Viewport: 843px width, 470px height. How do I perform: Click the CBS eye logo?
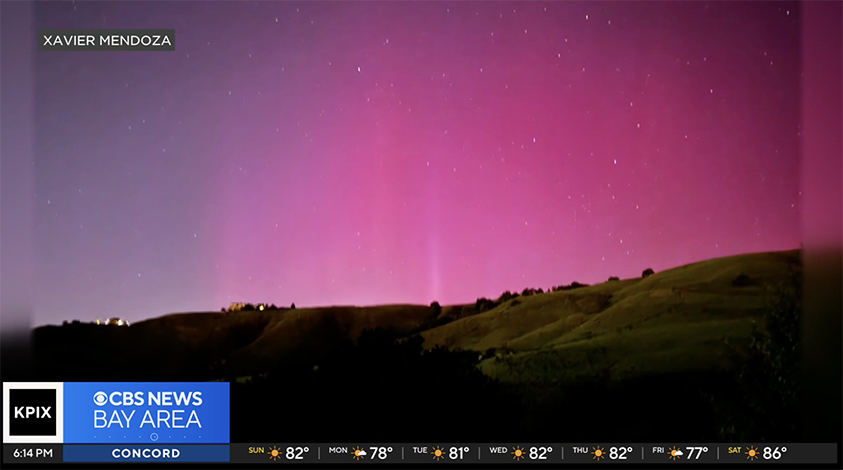click(100, 399)
